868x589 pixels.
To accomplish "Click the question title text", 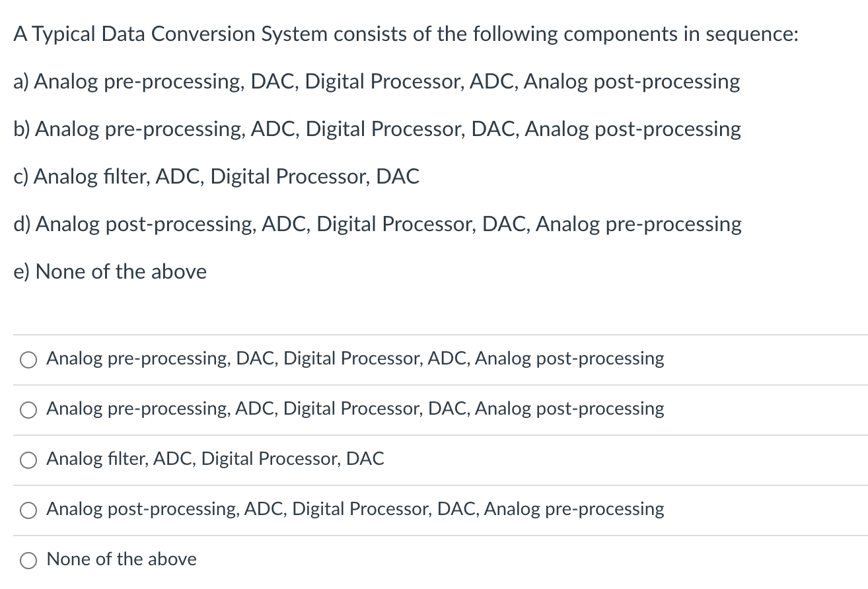I will pos(405,34).
